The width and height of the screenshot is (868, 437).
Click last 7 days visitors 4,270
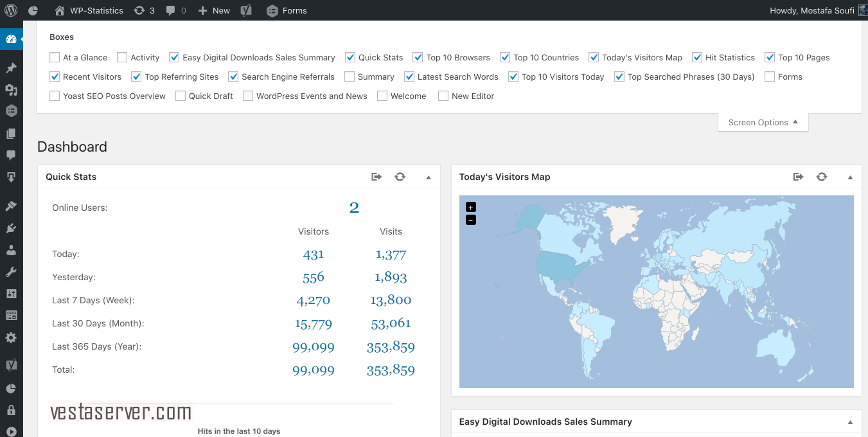(x=314, y=300)
